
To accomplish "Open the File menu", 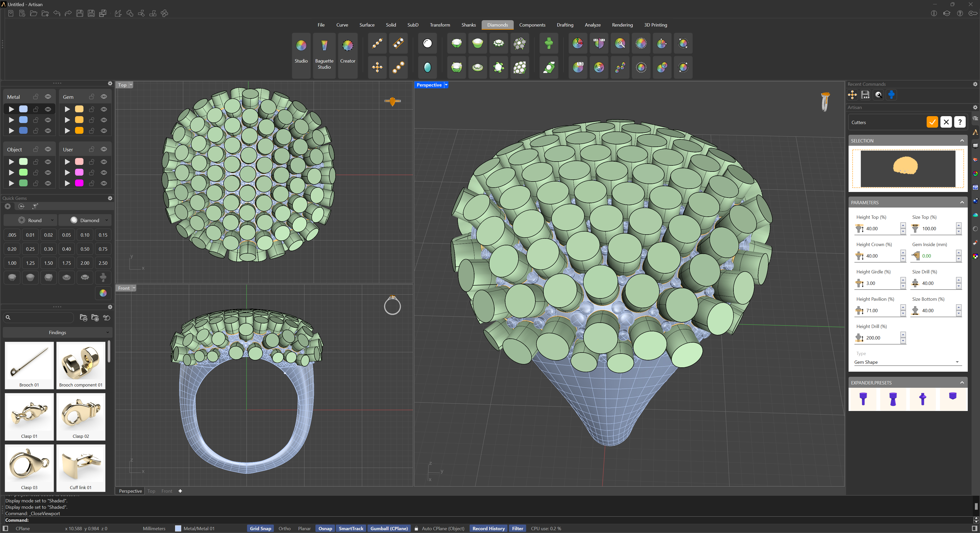I will click(x=321, y=25).
